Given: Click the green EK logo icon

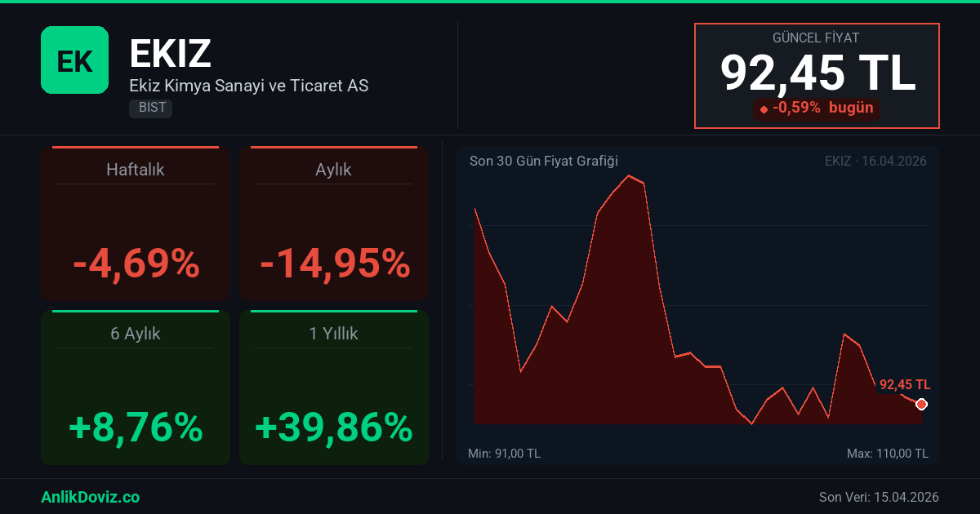Looking at the screenshot, I should [x=74, y=60].
